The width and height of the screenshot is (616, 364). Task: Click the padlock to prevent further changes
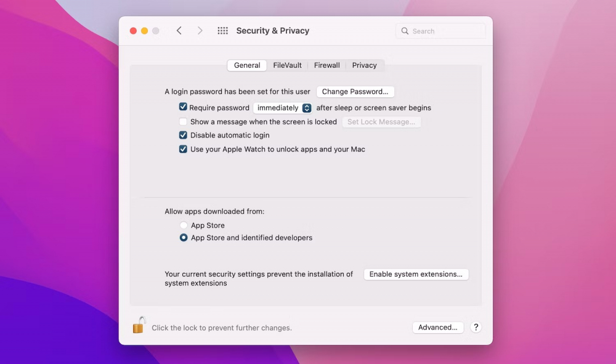(x=139, y=325)
